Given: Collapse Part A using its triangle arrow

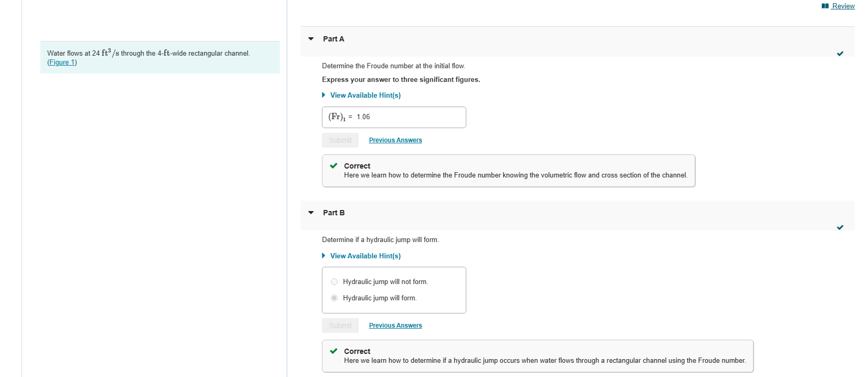Looking at the screenshot, I should (x=311, y=39).
